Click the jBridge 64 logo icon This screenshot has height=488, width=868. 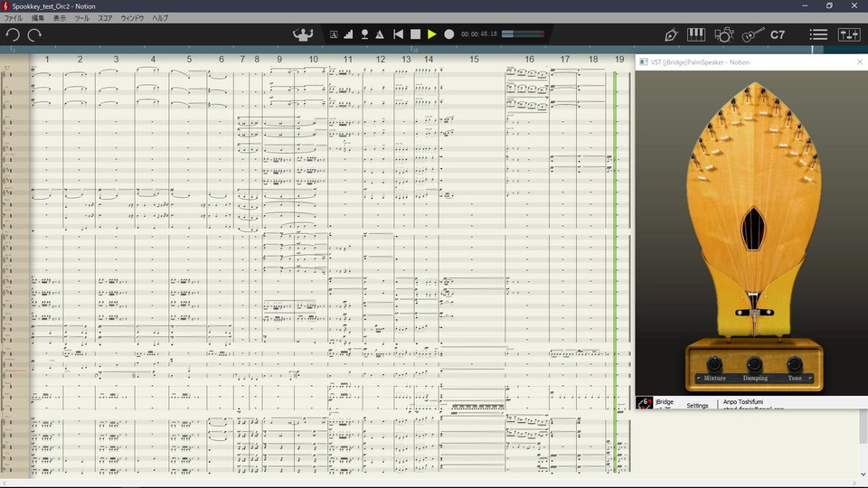point(644,403)
